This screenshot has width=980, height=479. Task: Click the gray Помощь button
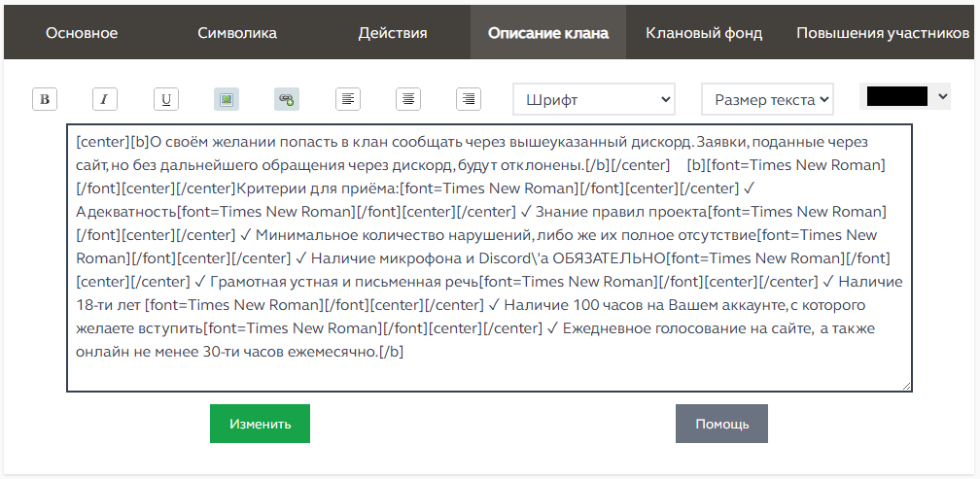[721, 424]
